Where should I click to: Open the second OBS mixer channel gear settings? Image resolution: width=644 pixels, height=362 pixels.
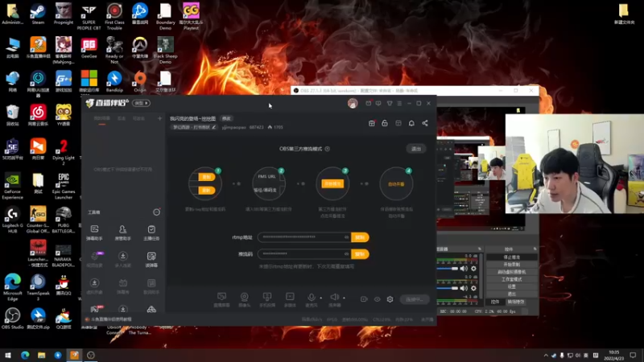click(x=473, y=288)
